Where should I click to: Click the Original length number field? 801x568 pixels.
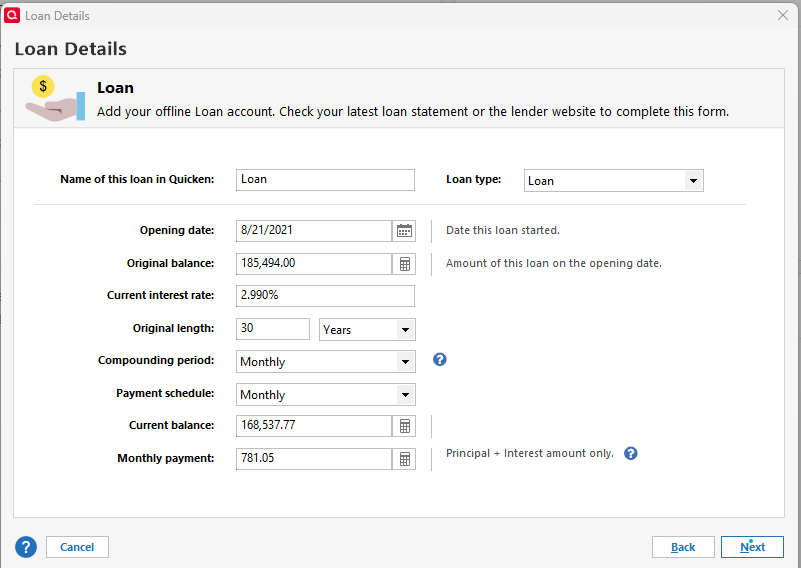tap(273, 329)
